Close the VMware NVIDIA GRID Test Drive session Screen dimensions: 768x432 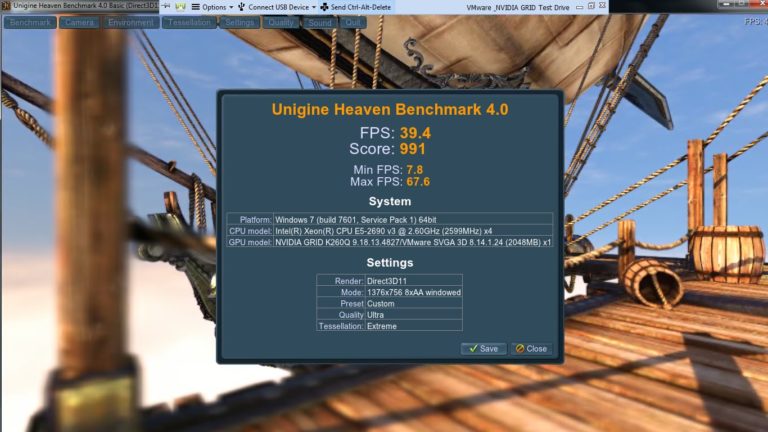pos(603,6)
